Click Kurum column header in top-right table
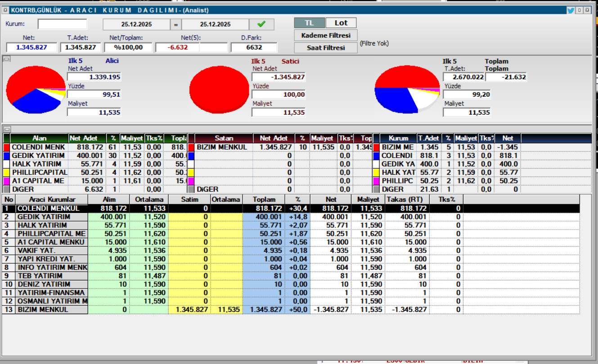598x364 pixels. coord(398,138)
